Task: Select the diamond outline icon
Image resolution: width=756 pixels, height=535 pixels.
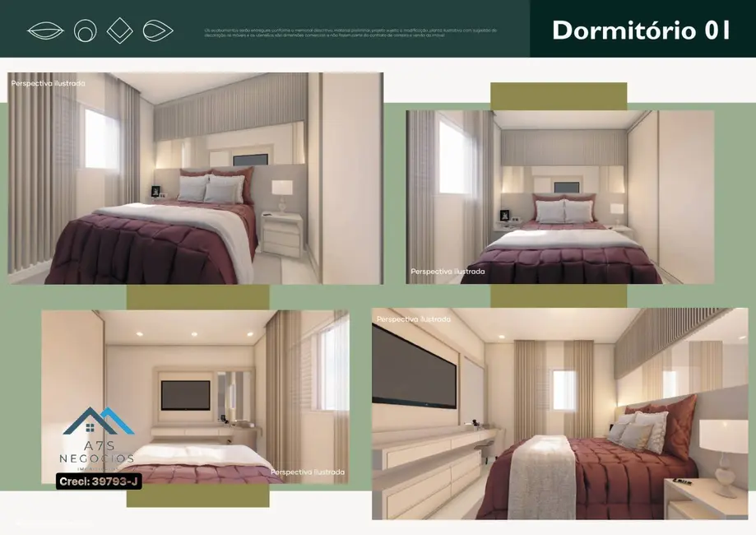Action: point(120,29)
